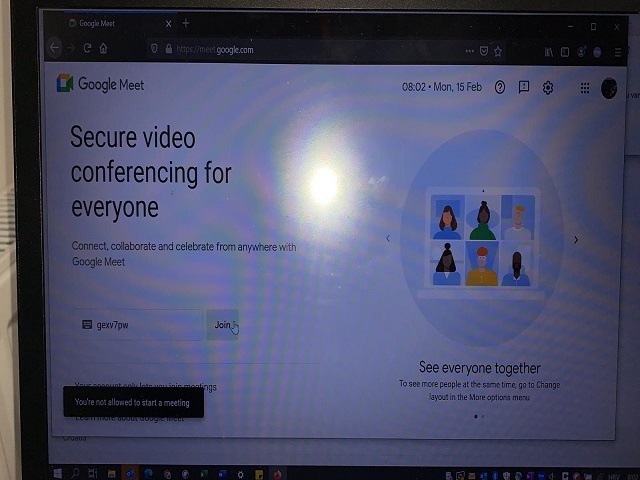Bookmark this page with the star
The height and width of the screenshot is (480, 640).
(x=498, y=51)
